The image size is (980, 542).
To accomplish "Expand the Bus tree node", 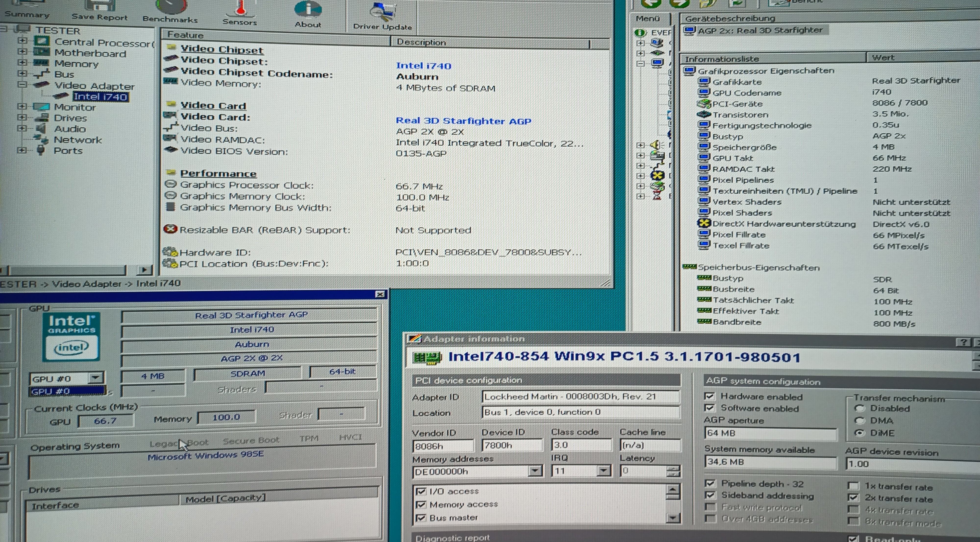I will [x=22, y=73].
